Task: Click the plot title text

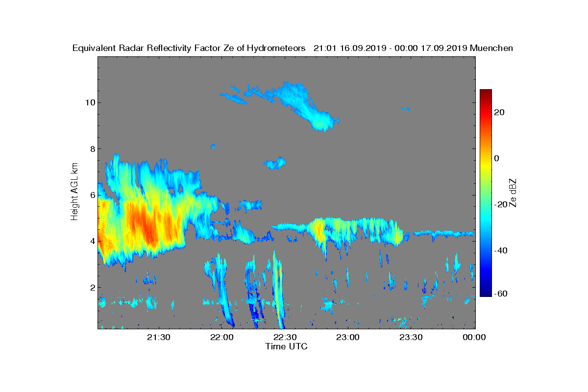Action: pos(293,48)
